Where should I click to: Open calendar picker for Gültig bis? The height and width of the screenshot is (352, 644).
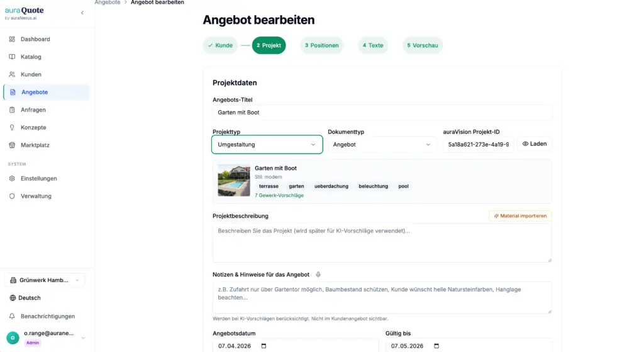(x=436, y=346)
